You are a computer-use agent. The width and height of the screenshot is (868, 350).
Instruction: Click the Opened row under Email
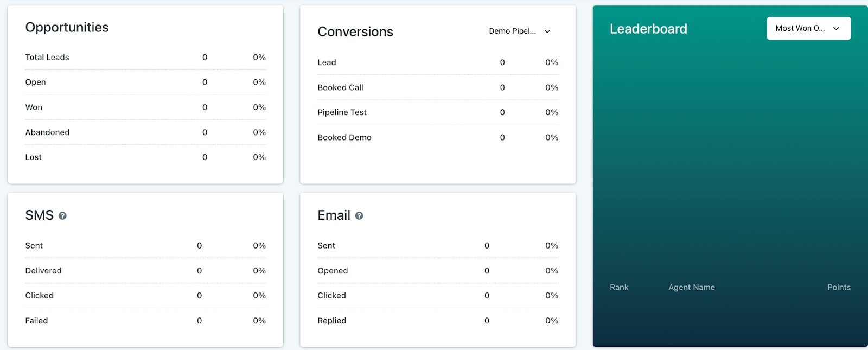coord(333,271)
